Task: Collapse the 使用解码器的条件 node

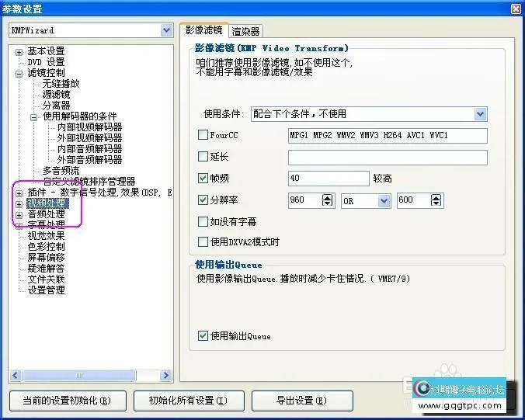Action: 34,117
